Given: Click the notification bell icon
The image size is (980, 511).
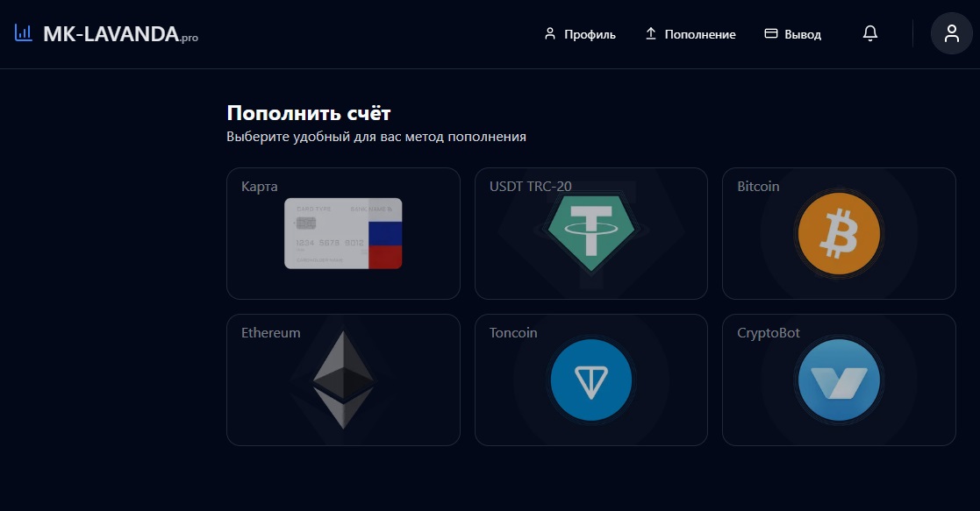Looking at the screenshot, I should tap(870, 33).
